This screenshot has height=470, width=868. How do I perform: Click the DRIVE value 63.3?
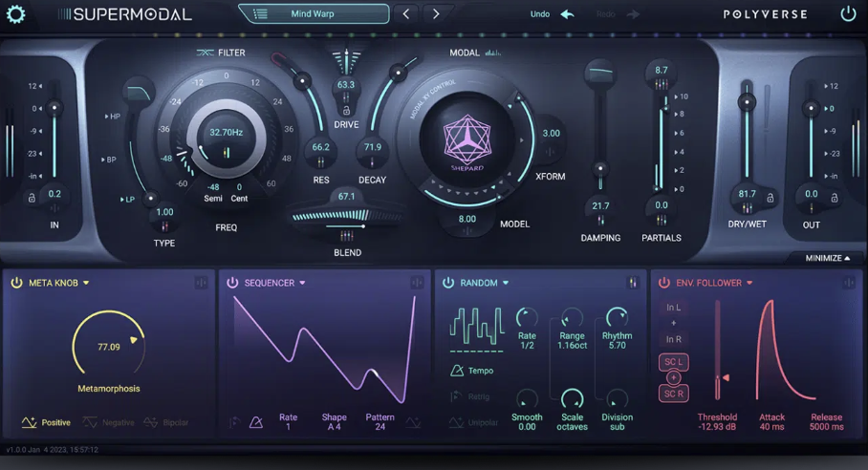[x=346, y=85]
